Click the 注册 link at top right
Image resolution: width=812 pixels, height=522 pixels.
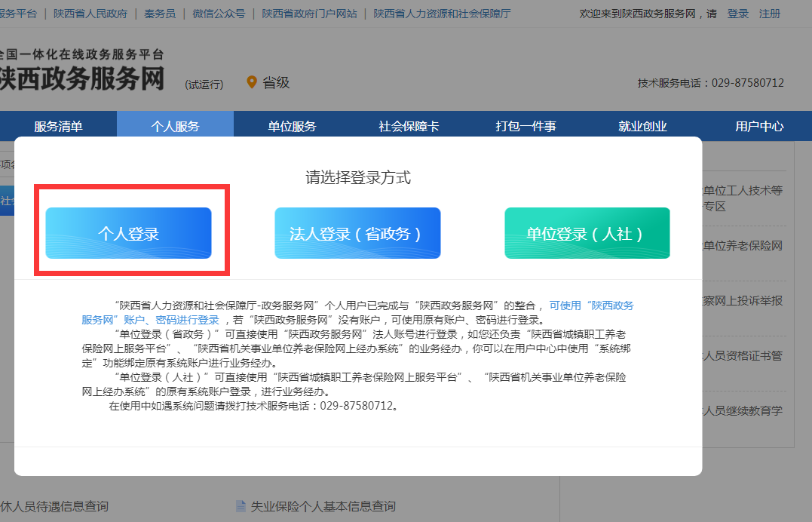pos(768,14)
